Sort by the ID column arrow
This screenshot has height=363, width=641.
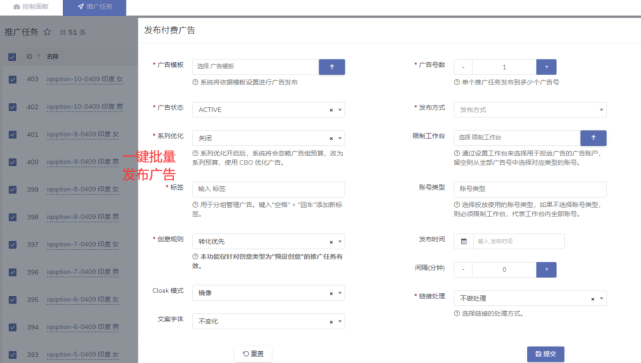click(38, 56)
